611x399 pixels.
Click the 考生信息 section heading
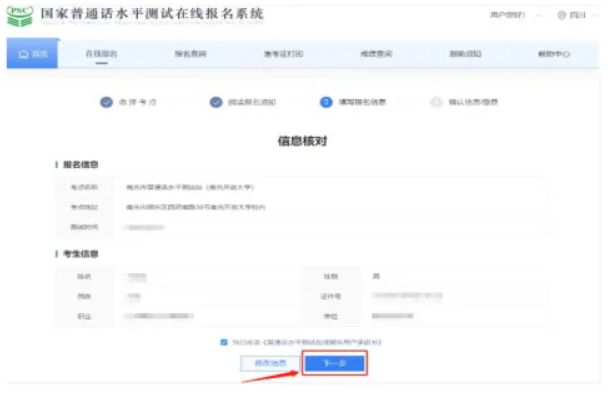click(81, 254)
